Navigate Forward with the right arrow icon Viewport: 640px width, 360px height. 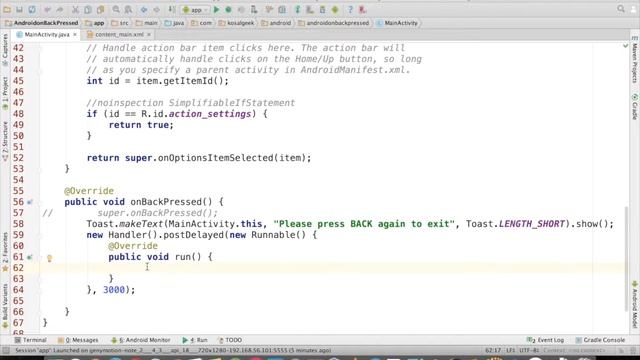click(x=156, y=9)
